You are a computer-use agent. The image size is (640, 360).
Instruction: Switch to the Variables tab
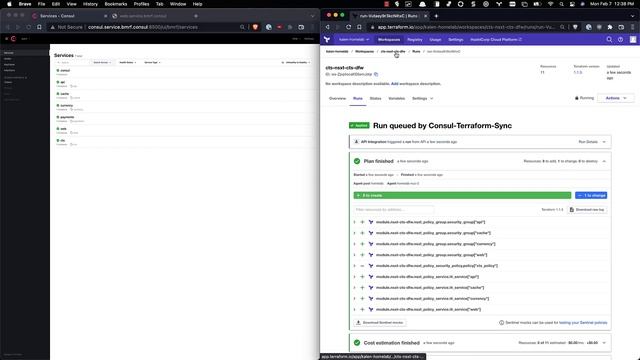[x=396, y=98]
